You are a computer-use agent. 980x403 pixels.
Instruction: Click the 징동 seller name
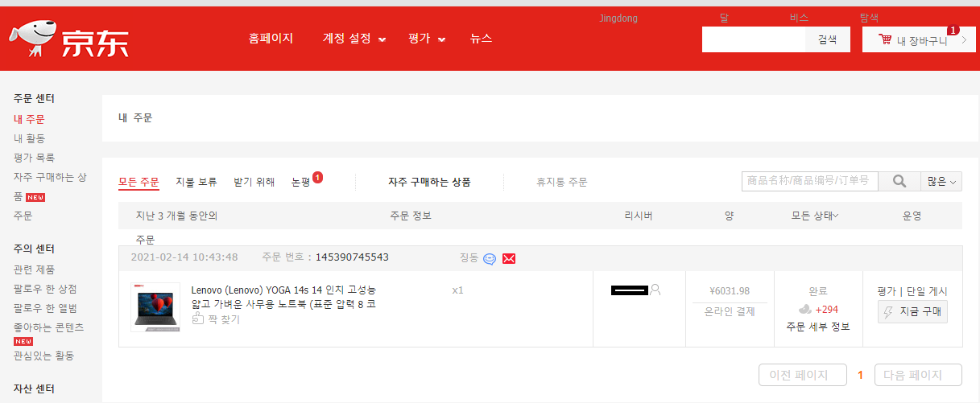tap(469, 257)
